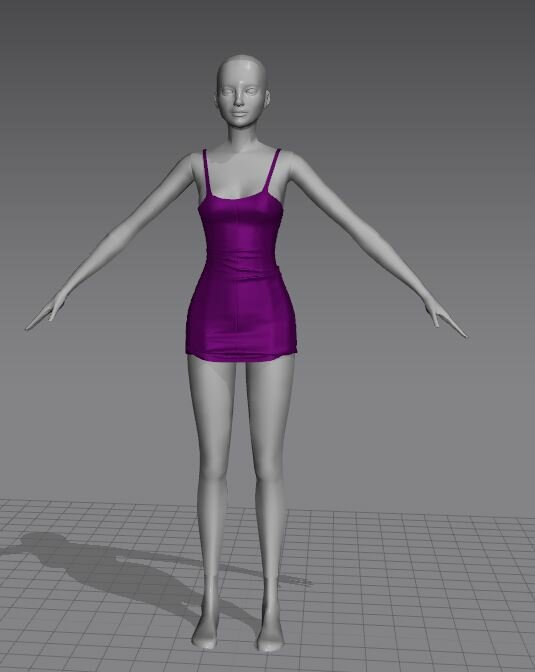Select the bottom hem of the purple dress
Viewport: 535px width, 672px height.
tap(241, 356)
